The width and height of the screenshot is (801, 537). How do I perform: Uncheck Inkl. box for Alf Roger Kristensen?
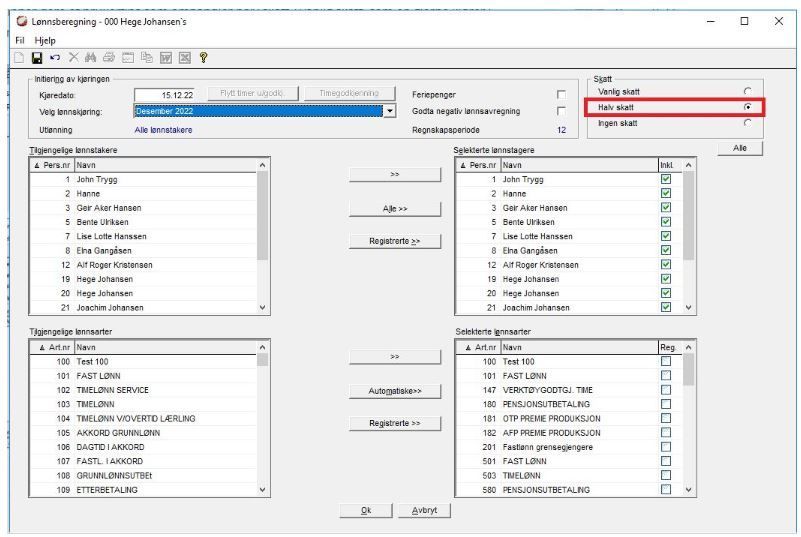[x=666, y=265]
